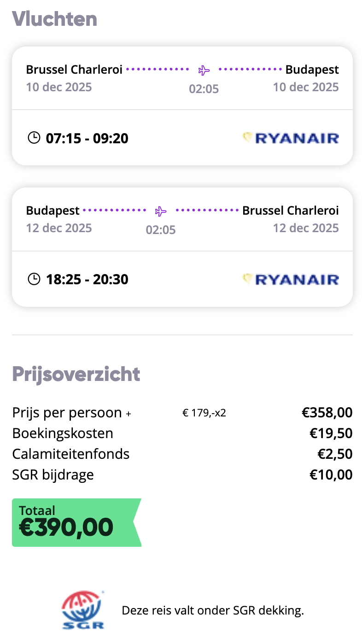Click the Calamiteitenfonds €2,50 row
Viewport: 362px width, 644px height.
point(182,453)
